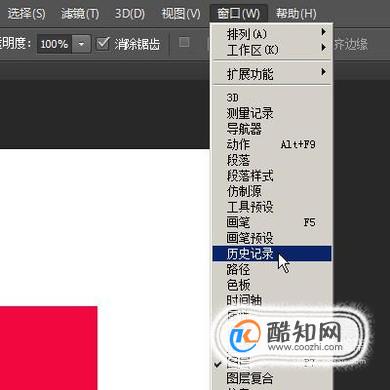Select 画笔预设 in the menu
Image resolution: width=390 pixels, height=390 pixels.
(x=272, y=238)
